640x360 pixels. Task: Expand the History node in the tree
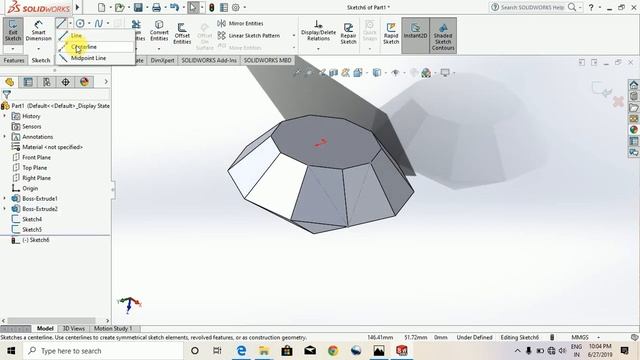click(x=5, y=116)
